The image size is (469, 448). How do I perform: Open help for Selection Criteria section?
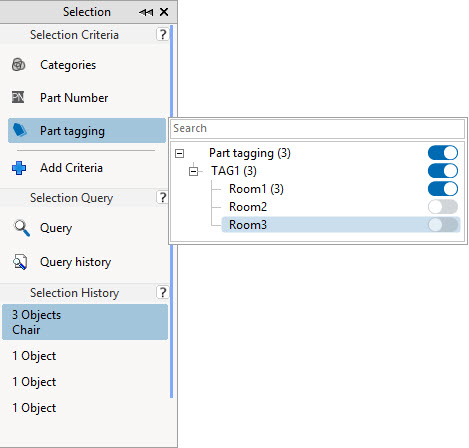point(162,34)
